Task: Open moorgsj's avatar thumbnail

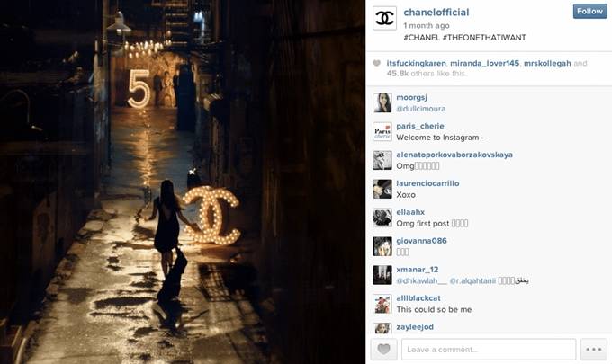Action: pyautogui.click(x=382, y=102)
